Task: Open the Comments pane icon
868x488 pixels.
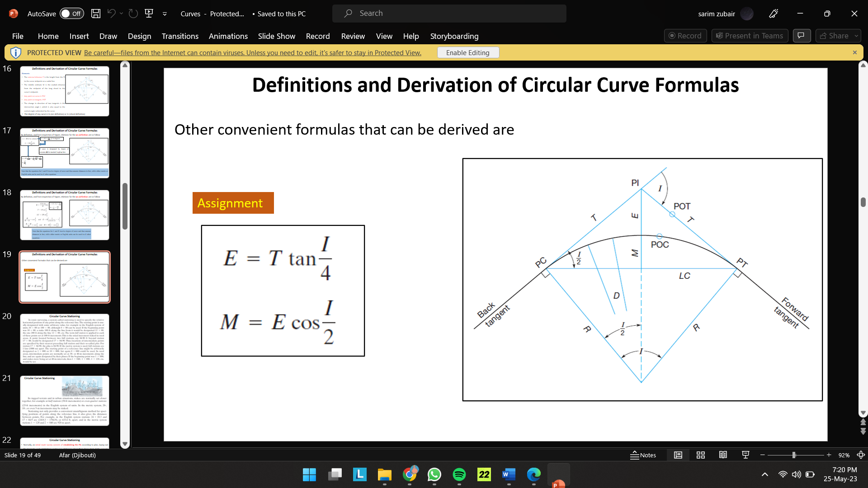Action: coord(802,36)
